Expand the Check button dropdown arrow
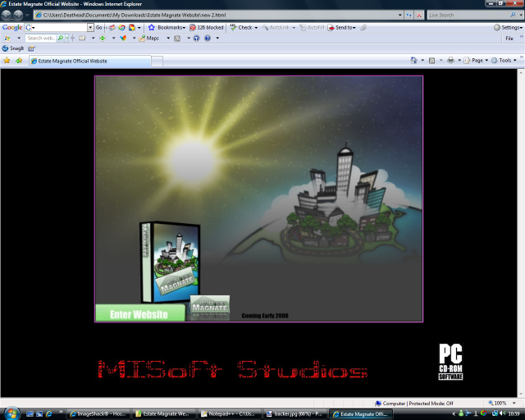This screenshot has width=525, height=420. click(x=256, y=27)
